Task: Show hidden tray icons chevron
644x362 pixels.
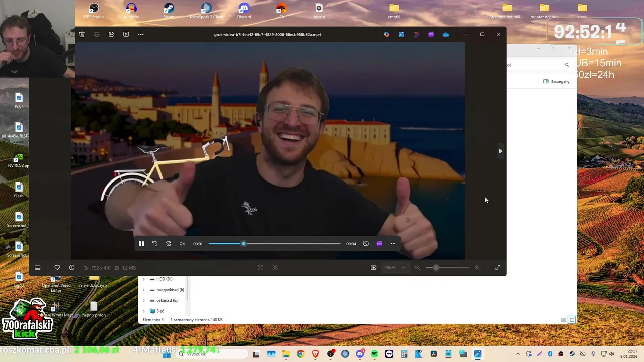Action: (x=518, y=354)
